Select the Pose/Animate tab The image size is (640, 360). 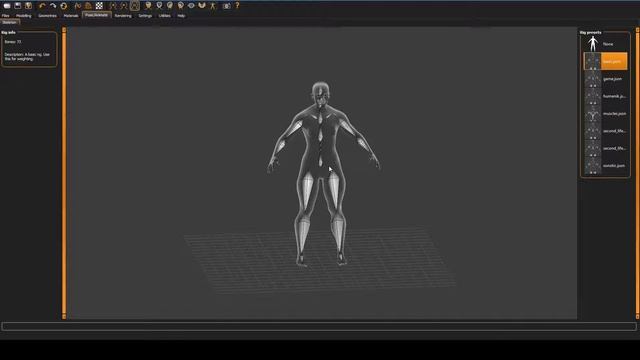tap(97, 15)
